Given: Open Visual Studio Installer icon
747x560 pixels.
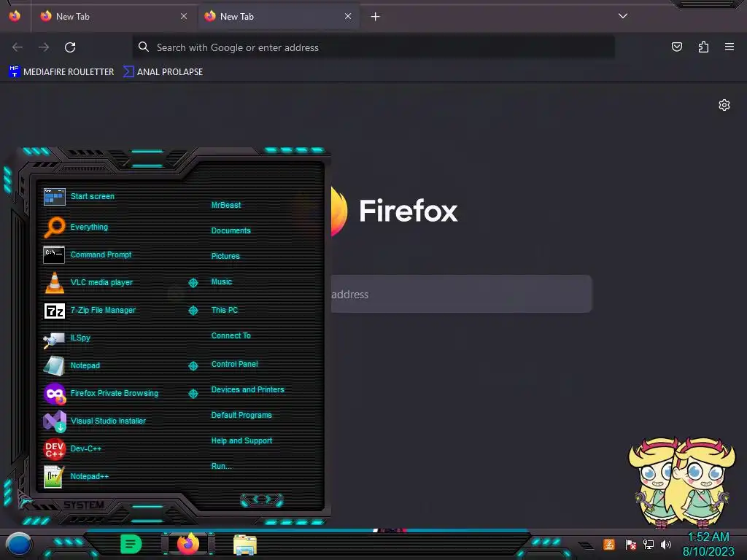Looking at the screenshot, I should (54, 421).
